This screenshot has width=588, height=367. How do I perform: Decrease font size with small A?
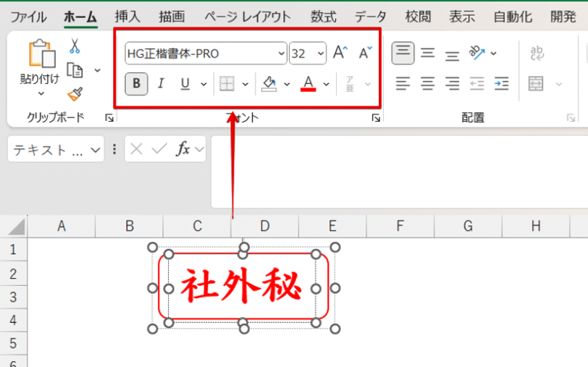point(365,53)
